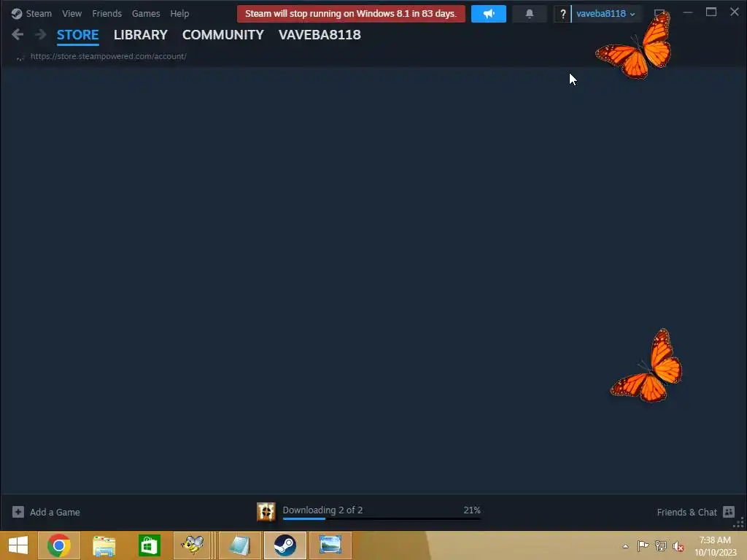Viewport: 747px width, 560px height.
Task: Open the Friends menu
Action: click(x=107, y=13)
